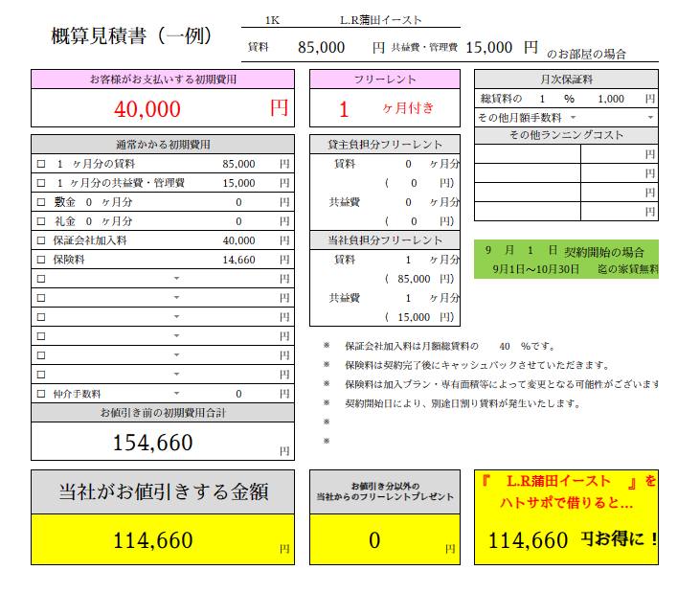Select the free rent present value 0
Image resolution: width=700 pixels, height=593 pixels.
point(374,540)
